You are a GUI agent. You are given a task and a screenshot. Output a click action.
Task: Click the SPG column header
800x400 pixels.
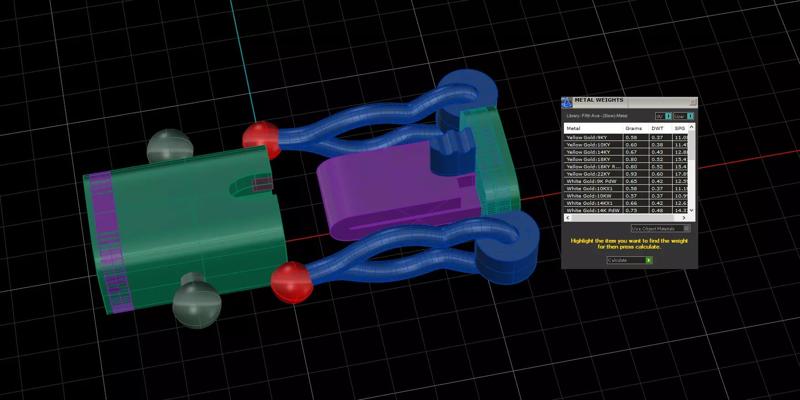[x=680, y=128]
